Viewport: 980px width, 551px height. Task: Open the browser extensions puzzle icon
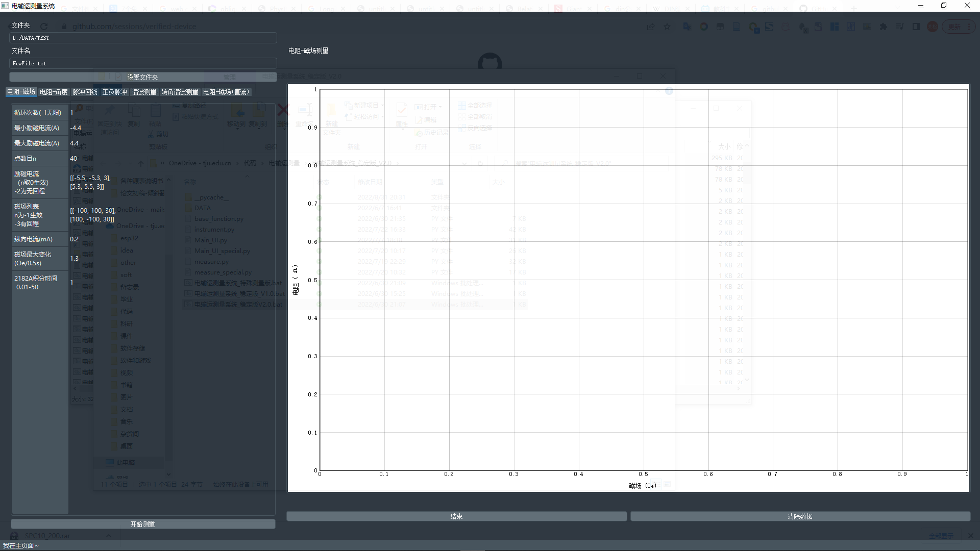(x=884, y=26)
